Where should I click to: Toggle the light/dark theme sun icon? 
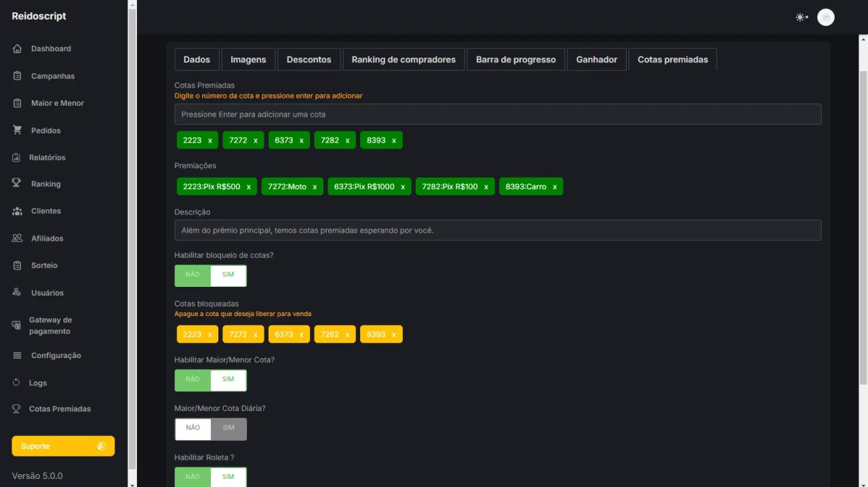pyautogui.click(x=802, y=17)
